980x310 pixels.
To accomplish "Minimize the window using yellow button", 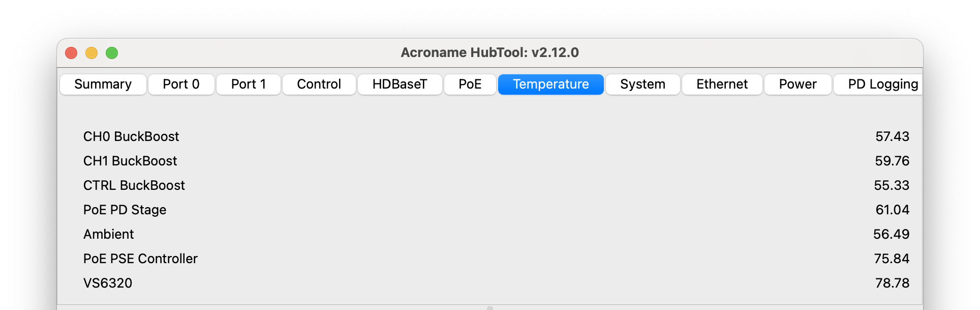I will pos(91,53).
